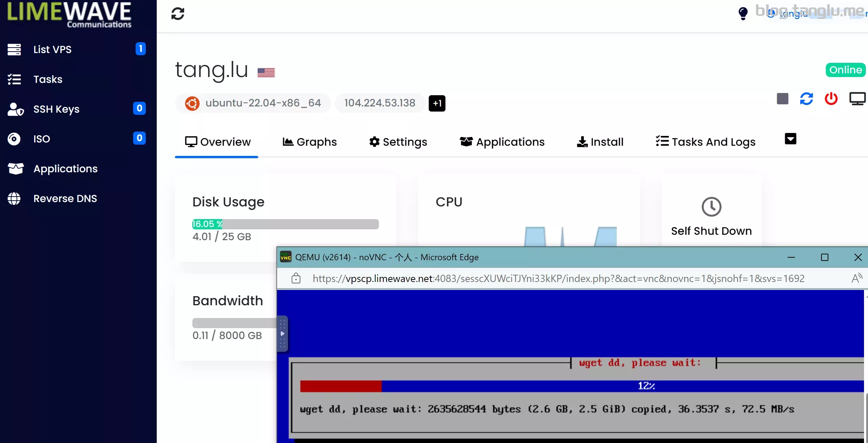Switch to the Graphs tab

pyautogui.click(x=310, y=142)
